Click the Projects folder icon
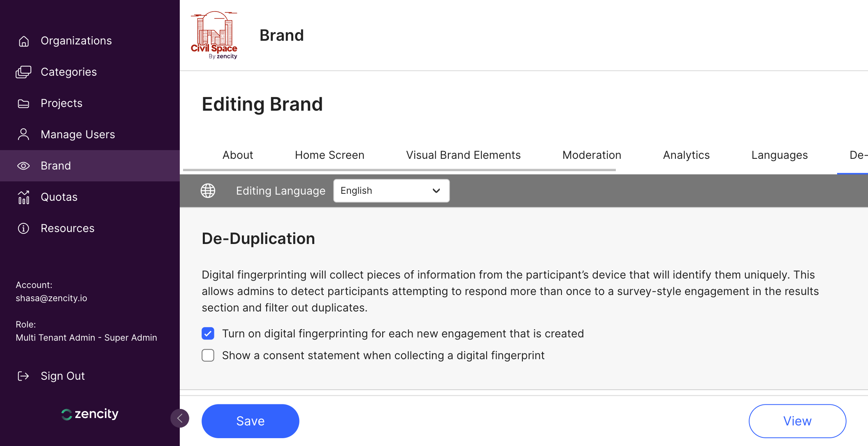Screen dimensions: 868x446 pyautogui.click(x=23, y=103)
